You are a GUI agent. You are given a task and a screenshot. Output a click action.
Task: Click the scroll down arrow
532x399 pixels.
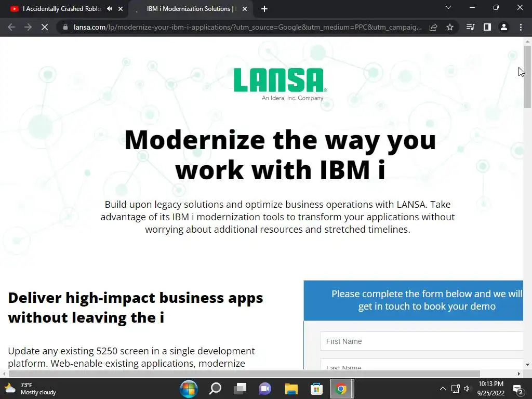coord(527,365)
